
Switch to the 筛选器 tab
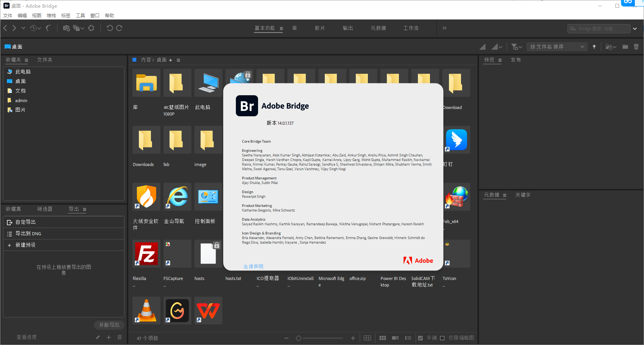coord(45,209)
